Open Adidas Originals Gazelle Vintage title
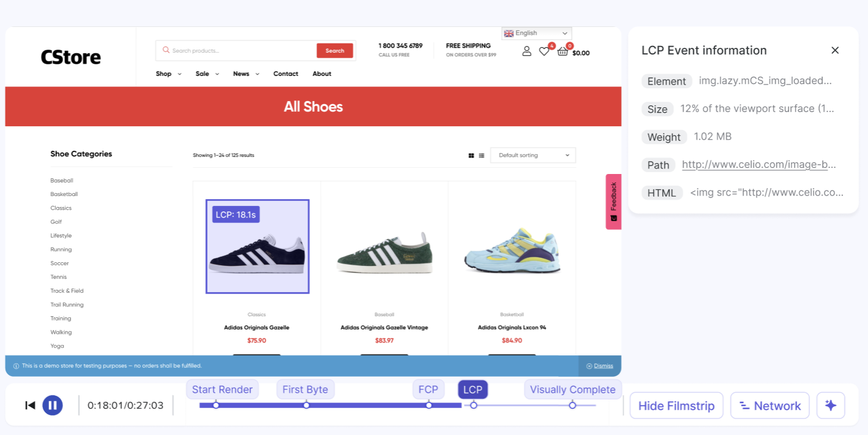Image resolution: width=868 pixels, height=435 pixels. coord(384,328)
